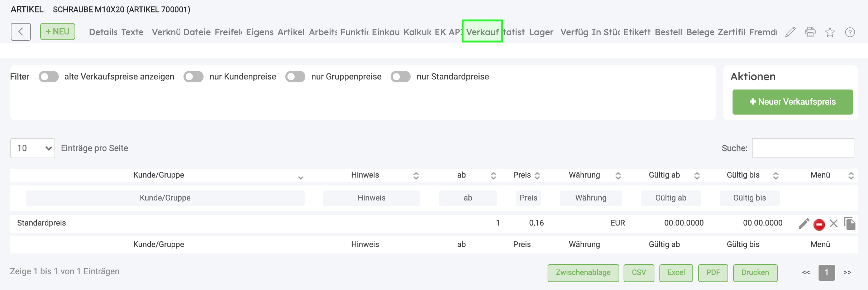Viewport: 868px width, 290px height.
Task: Click the Suche search input field
Action: 803,148
